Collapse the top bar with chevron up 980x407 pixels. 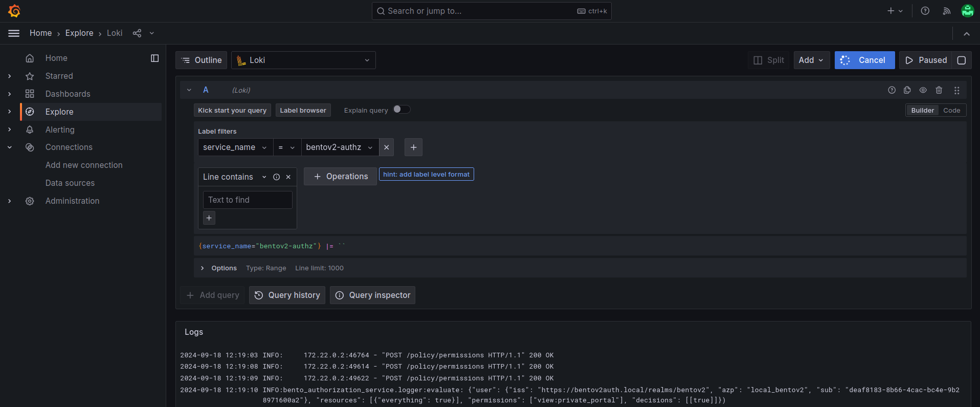(967, 34)
